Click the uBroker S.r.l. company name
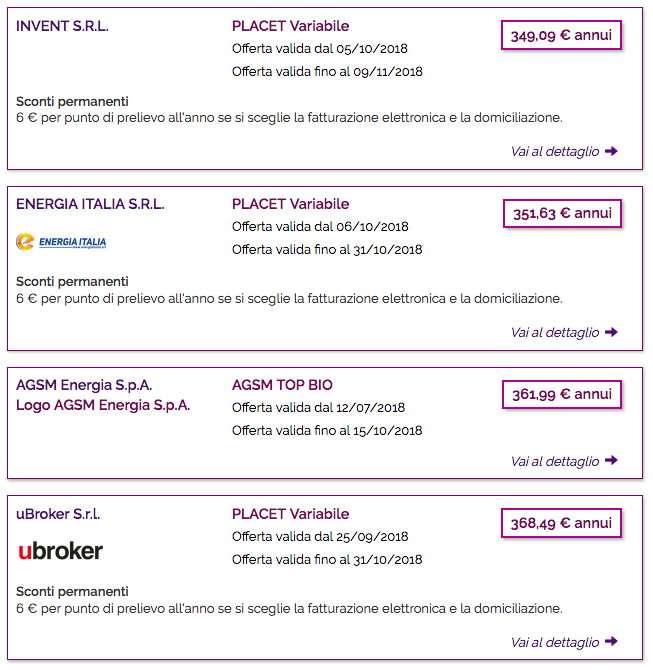The width and height of the screenshot is (653, 670). click(58, 514)
